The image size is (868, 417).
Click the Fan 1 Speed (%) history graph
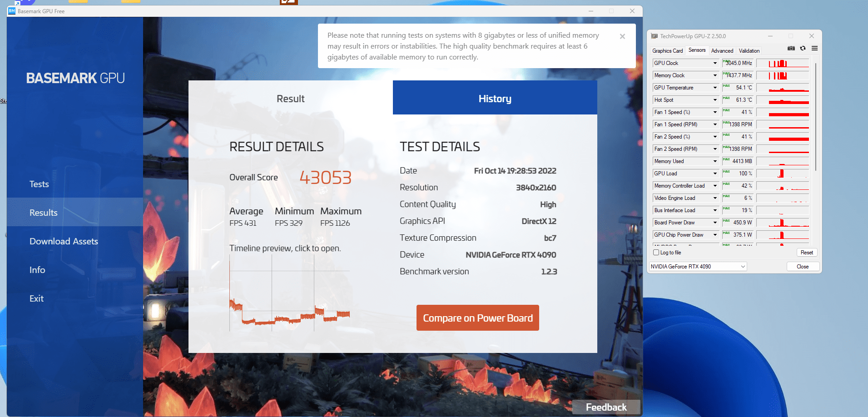point(783,112)
